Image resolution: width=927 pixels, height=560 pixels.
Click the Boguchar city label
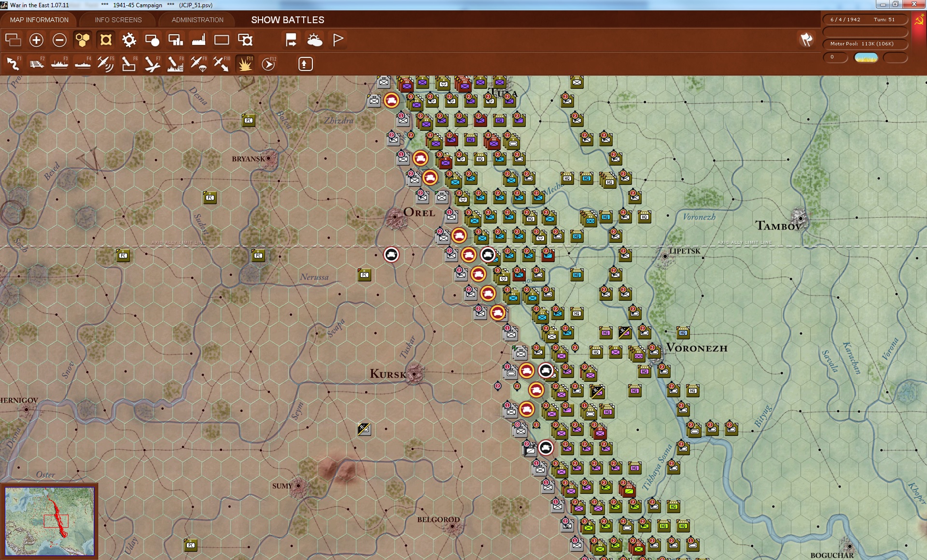(x=832, y=555)
